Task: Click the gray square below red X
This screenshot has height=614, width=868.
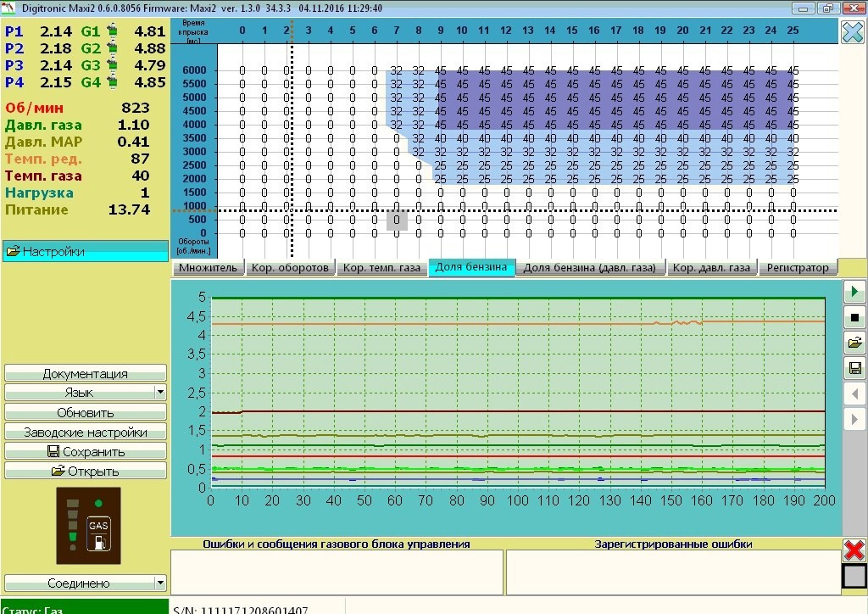Action: pyautogui.click(x=854, y=577)
